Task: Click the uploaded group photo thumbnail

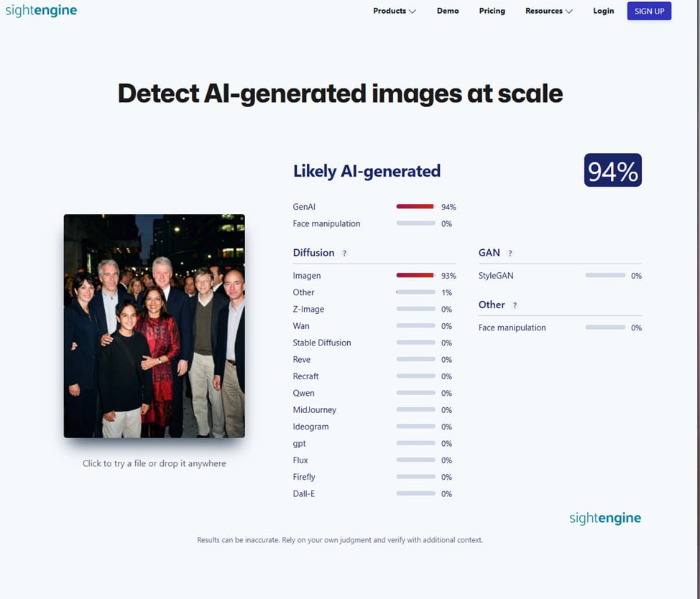Action: pyautogui.click(x=154, y=325)
